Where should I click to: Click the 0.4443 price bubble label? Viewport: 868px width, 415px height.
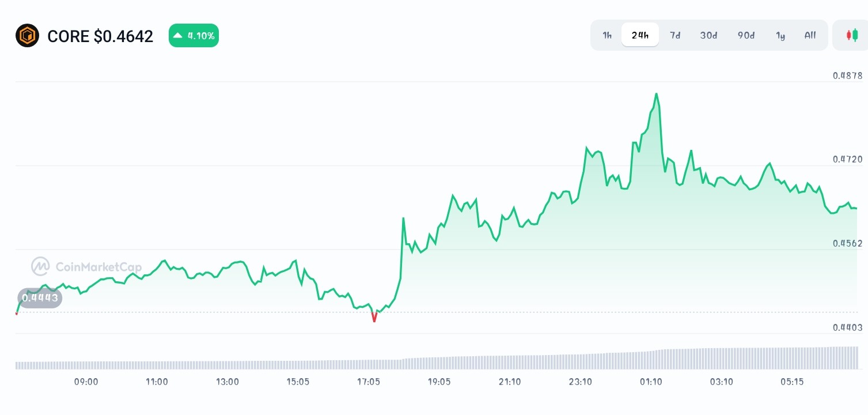(39, 298)
